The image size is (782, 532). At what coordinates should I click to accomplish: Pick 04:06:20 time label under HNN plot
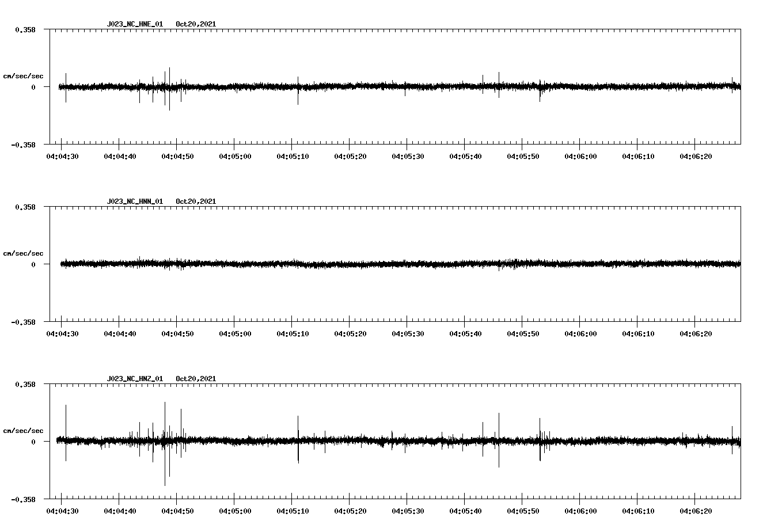(696, 334)
